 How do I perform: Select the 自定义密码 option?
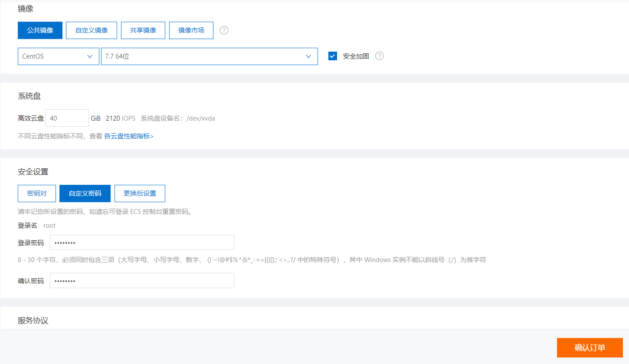click(x=85, y=193)
